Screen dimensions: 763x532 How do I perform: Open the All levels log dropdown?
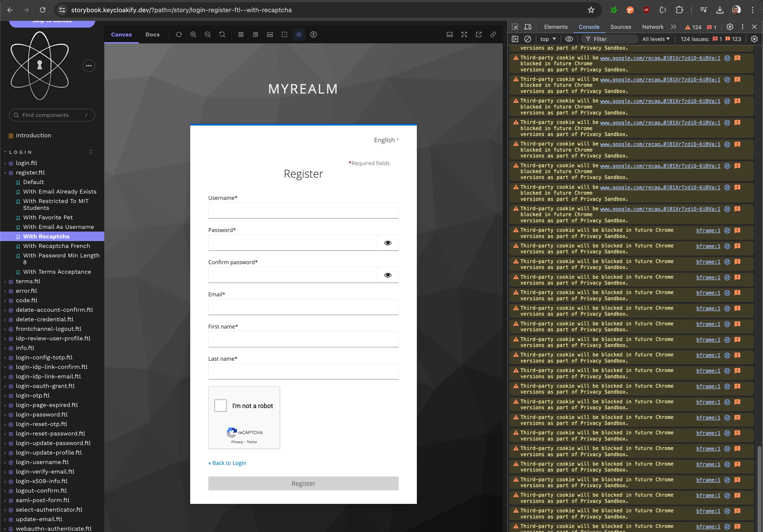point(656,39)
